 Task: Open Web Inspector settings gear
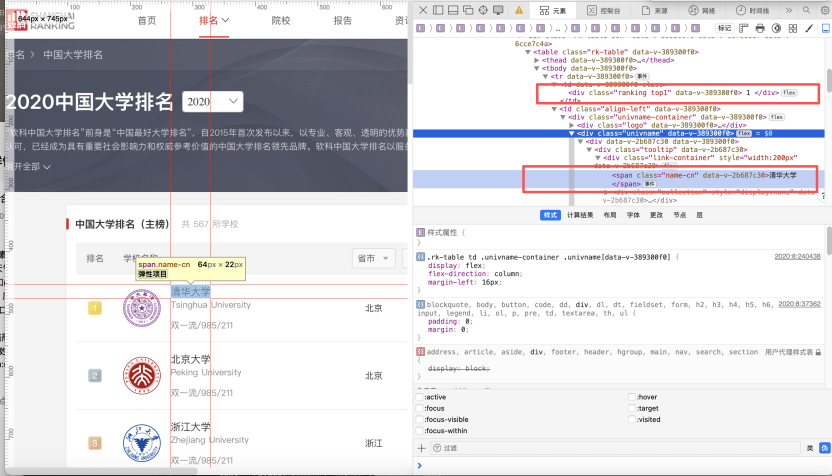pyautogui.click(x=825, y=10)
